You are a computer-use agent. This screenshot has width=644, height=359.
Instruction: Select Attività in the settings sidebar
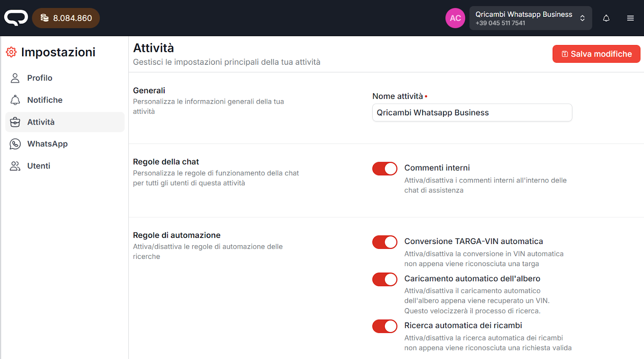pos(41,122)
